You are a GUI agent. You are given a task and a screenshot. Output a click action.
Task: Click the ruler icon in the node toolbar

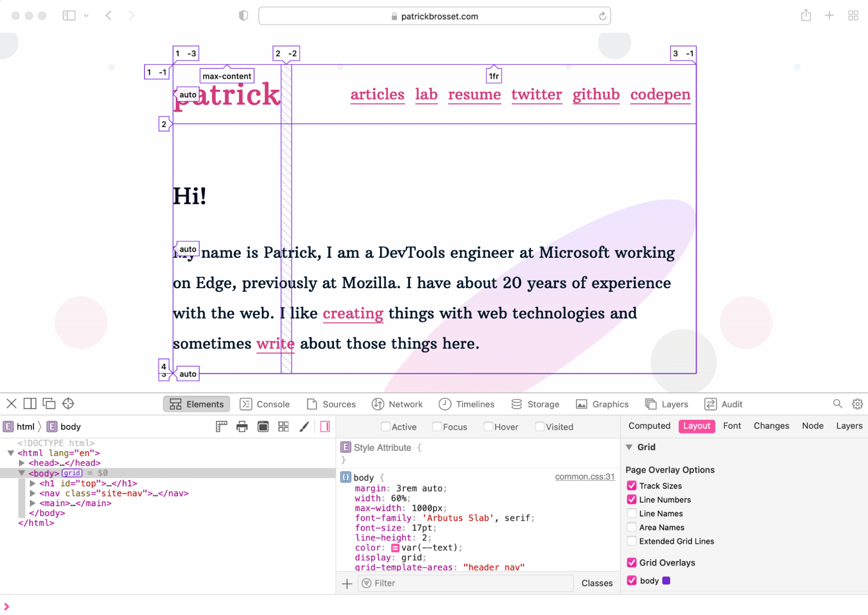click(x=221, y=426)
